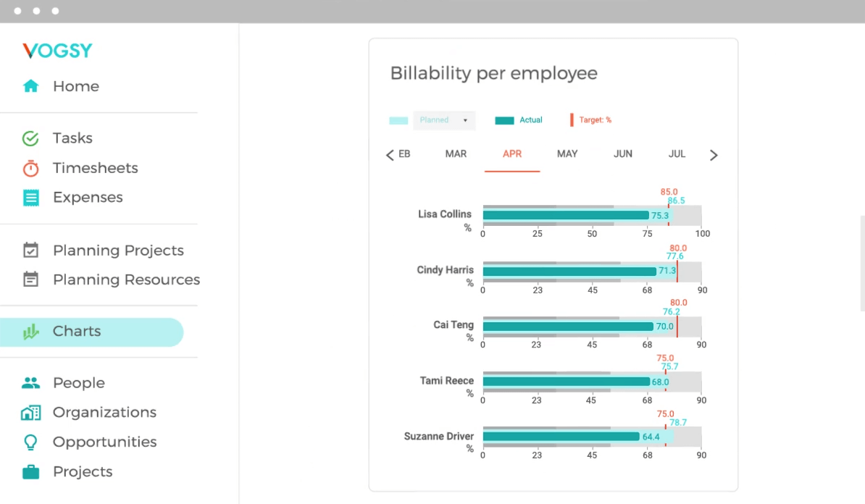This screenshot has width=865, height=504.
Task: Select the Projects briefcase icon
Action: point(30,471)
